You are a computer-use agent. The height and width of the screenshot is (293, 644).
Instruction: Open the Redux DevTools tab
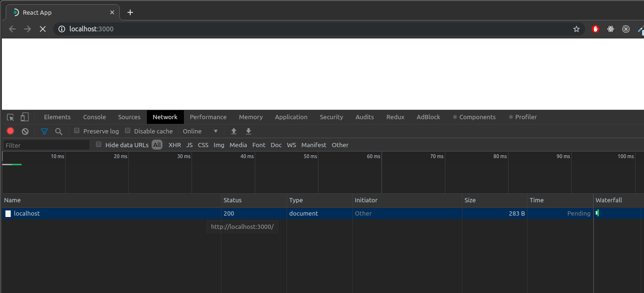click(x=395, y=117)
